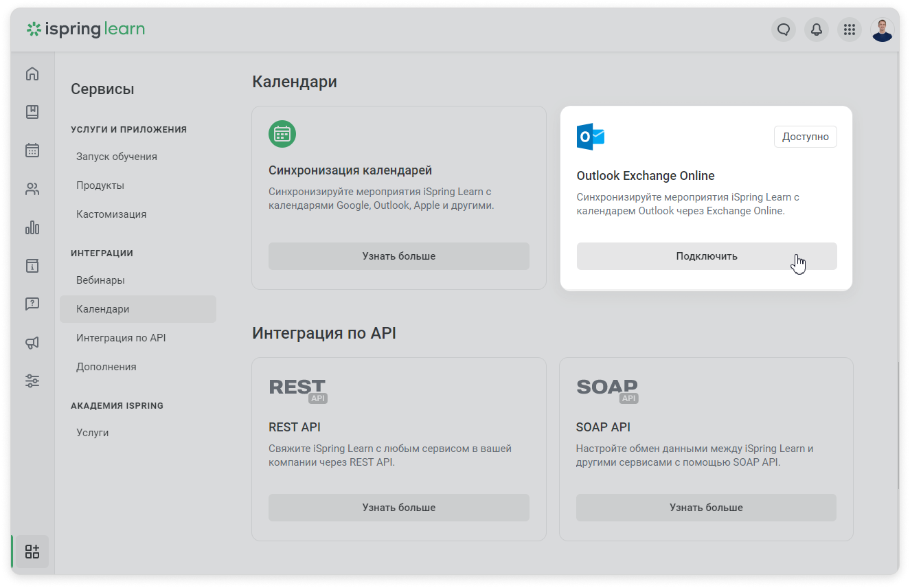Viewport: 910px width, 588px height.
Task: Click the SOAP API logo
Action: (x=607, y=389)
